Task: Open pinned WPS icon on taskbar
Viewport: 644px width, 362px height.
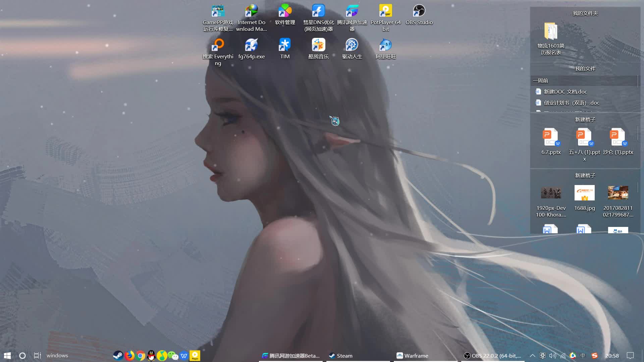Action: [x=184, y=355]
